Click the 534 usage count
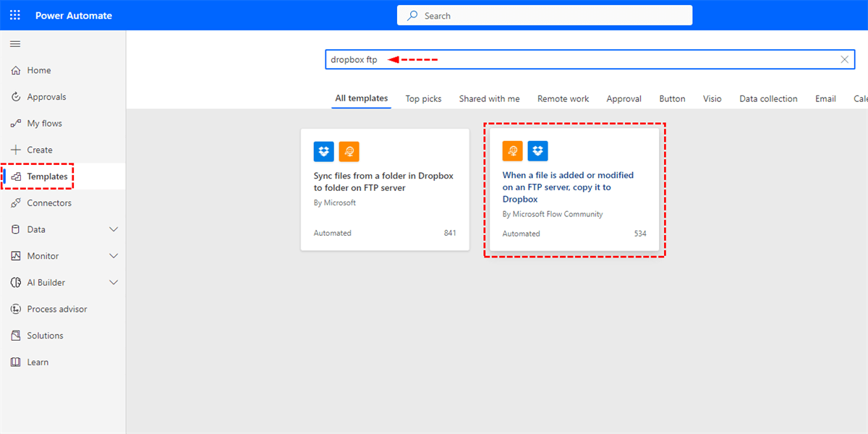 [x=639, y=234]
